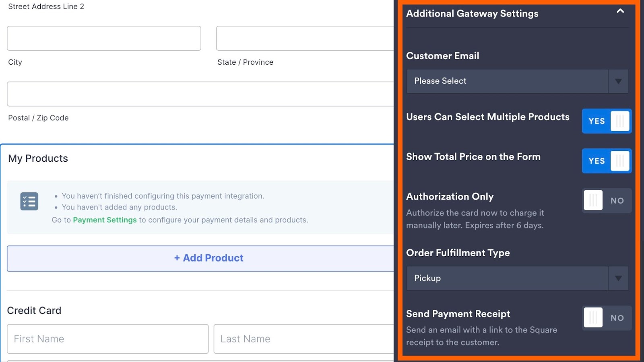Turn off Show Total Price on the Form
The width and height of the screenshot is (644, 362).
point(607,161)
